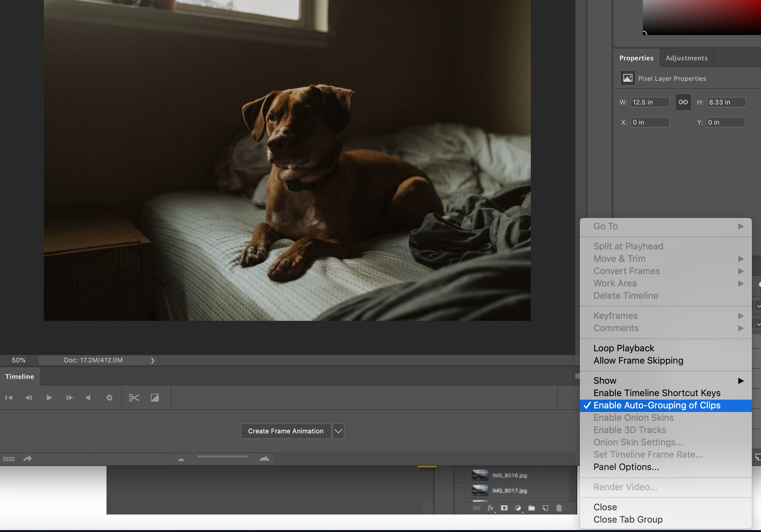Viewport: 761px width, 532px height.
Task: Click the render video arrow icon
Action: pos(28,458)
